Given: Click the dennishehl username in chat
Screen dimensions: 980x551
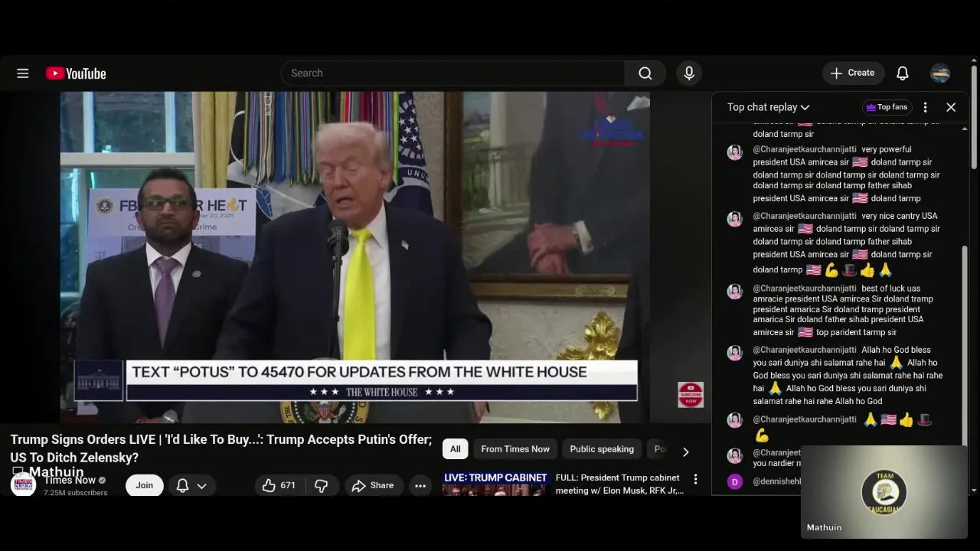Looking at the screenshot, I should coord(776,481).
